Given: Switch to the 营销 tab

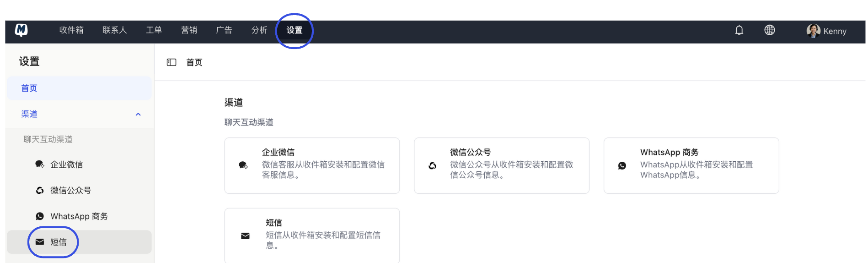Looking at the screenshot, I should pyautogui.click(x=189, y=30).
